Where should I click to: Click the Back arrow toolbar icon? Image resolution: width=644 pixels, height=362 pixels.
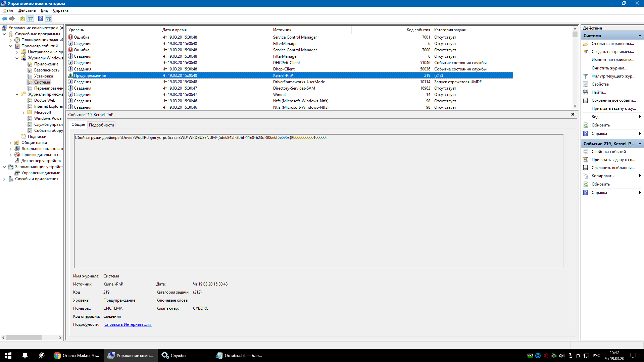(x=4, y=19)
